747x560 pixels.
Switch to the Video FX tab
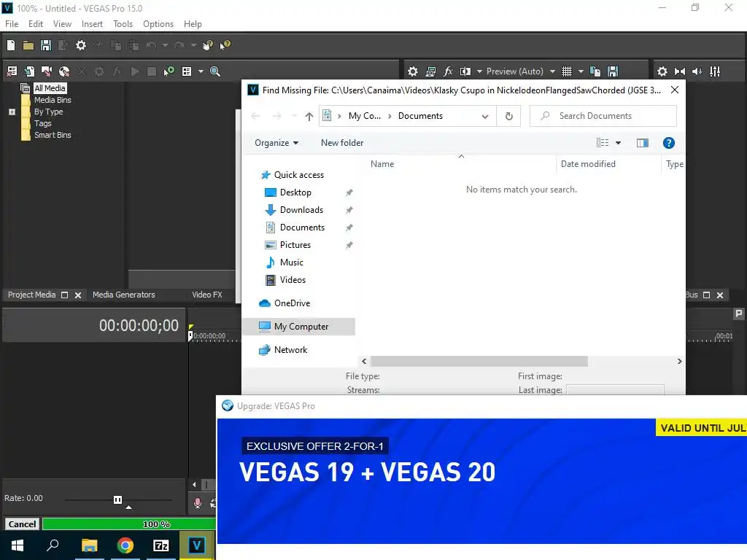click(206, 295)
